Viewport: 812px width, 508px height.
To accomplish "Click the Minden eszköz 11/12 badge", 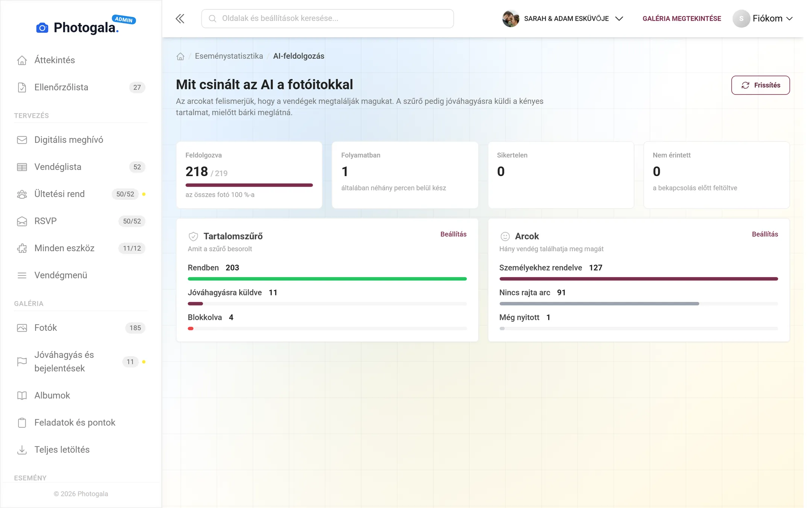I will point(132,248).
